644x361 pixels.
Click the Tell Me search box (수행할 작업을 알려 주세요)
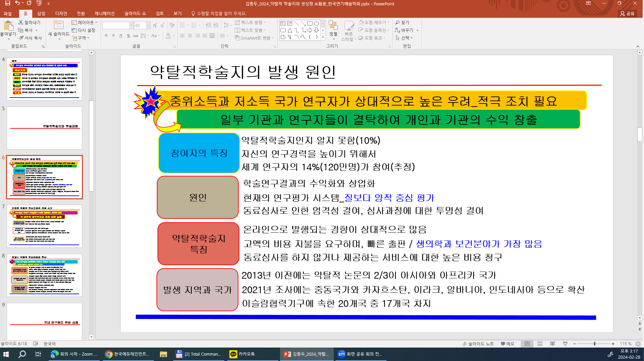coord(219,13)
